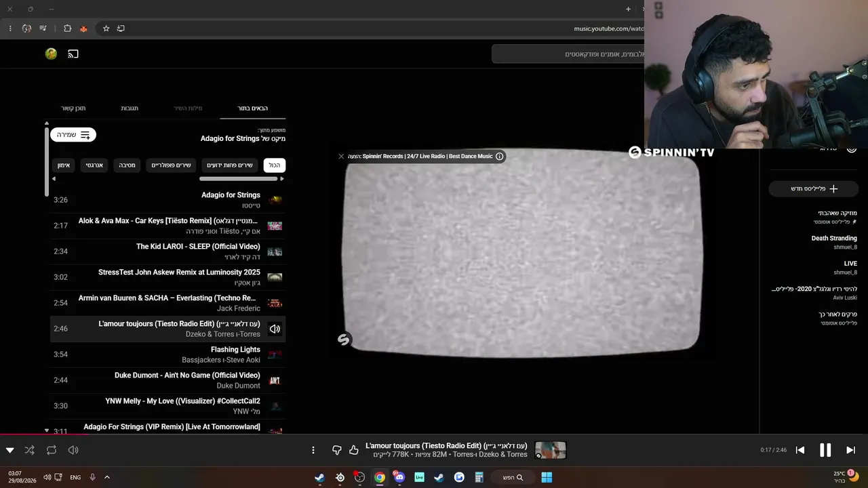Open the player bar three-dot menu

pos(313,450)
